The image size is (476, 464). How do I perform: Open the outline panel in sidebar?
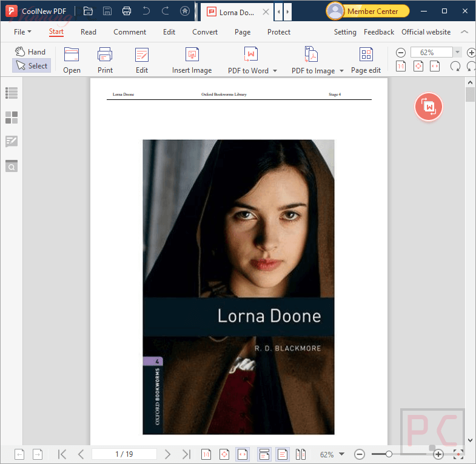[12, 93]
